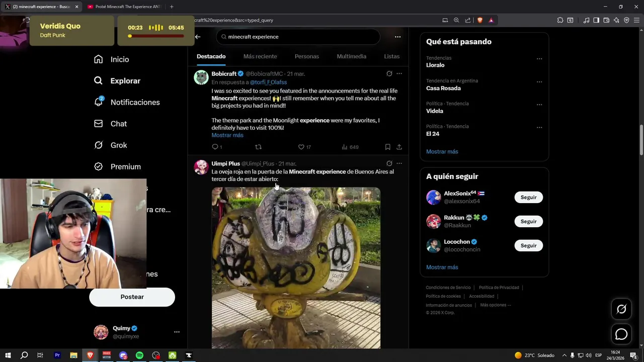Click the minecraft experience search field
Viewport: 644px width, 362px height.
pos(298,37)
